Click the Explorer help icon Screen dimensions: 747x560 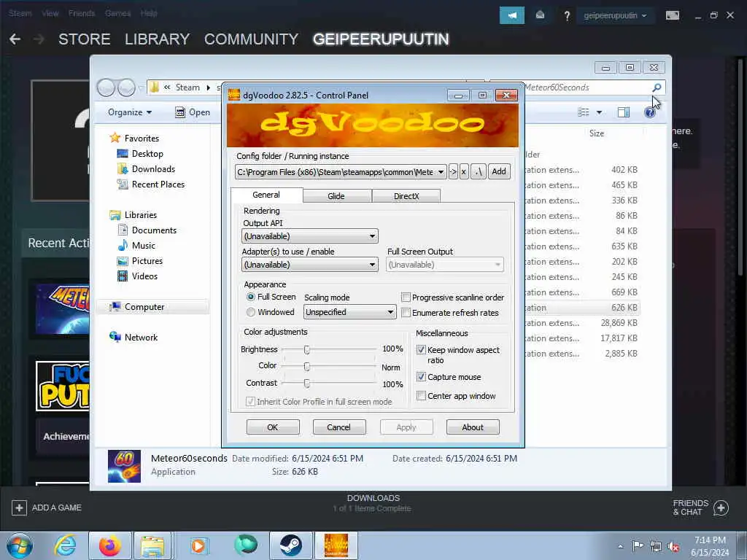point(650,112)
